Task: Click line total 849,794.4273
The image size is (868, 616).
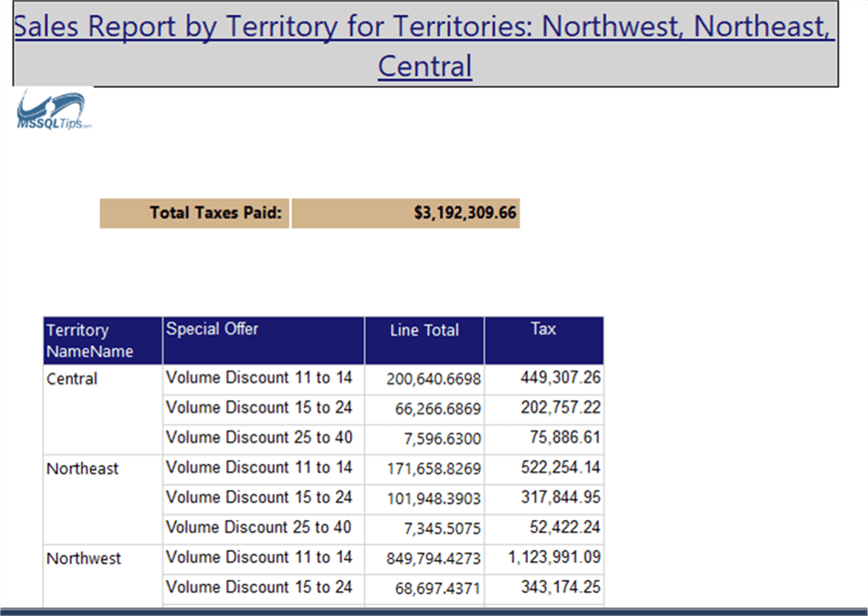Action: [425, 559]
